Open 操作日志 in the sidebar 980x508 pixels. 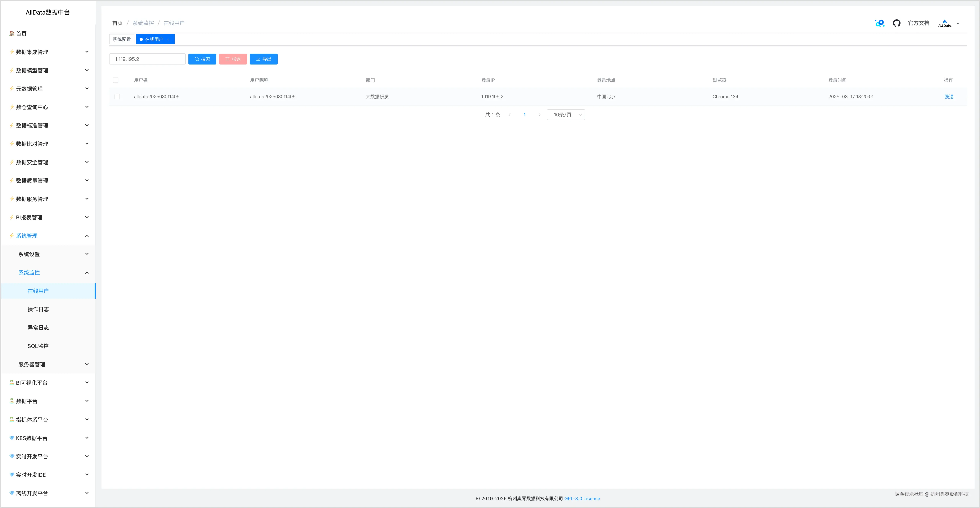(x=38, y=309)
